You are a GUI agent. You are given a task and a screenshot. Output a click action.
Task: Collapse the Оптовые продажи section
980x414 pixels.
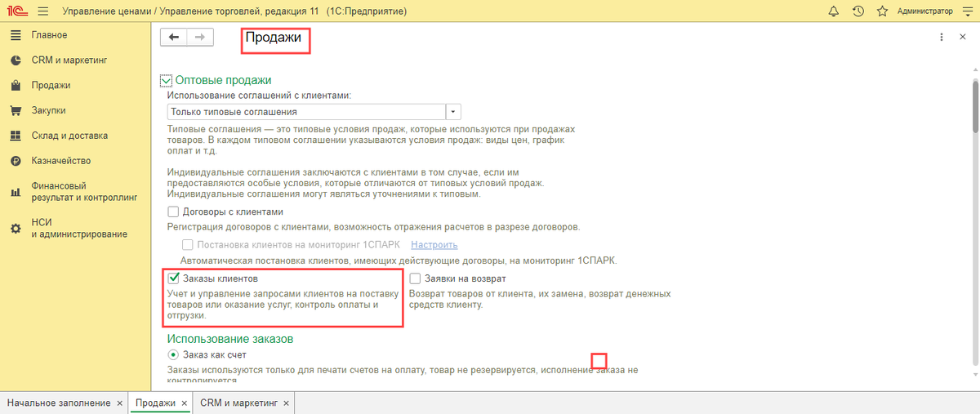click(167, 80)
